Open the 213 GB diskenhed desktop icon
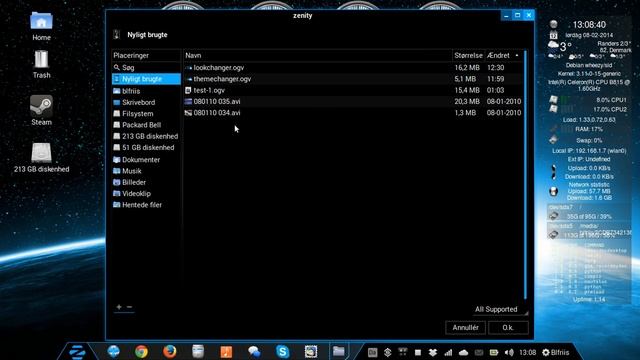 pos(41,158)
